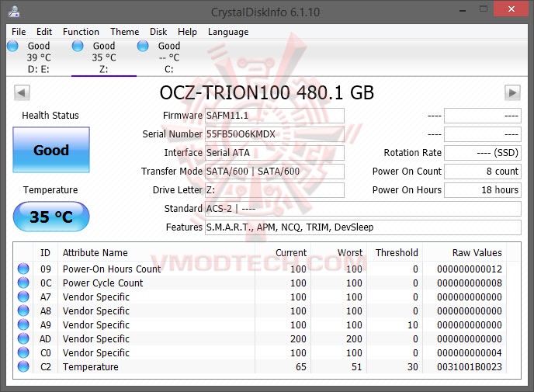This screenshot has height=392, width=534.
Task: Click the Attribute Name column header
Action: [157, 253]
